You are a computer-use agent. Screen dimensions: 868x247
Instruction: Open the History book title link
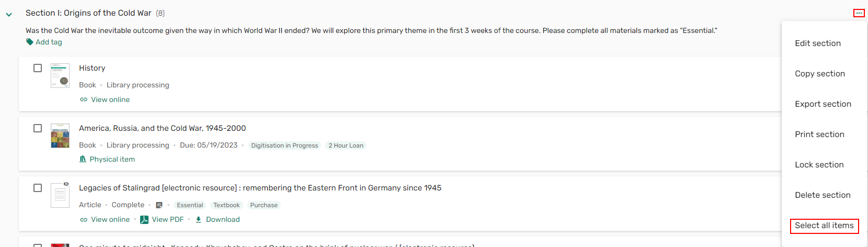click(x=92, y=68)
